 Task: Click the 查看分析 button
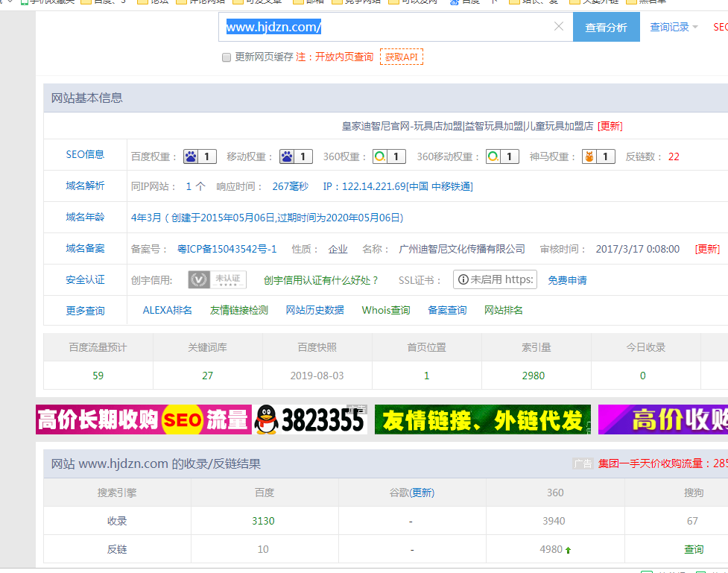(x=607, y=27)
